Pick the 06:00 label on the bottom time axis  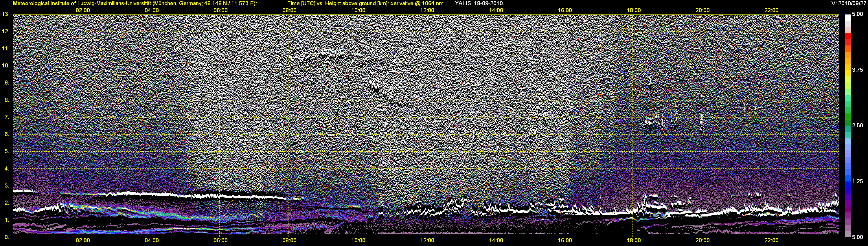tap(220, 241)
